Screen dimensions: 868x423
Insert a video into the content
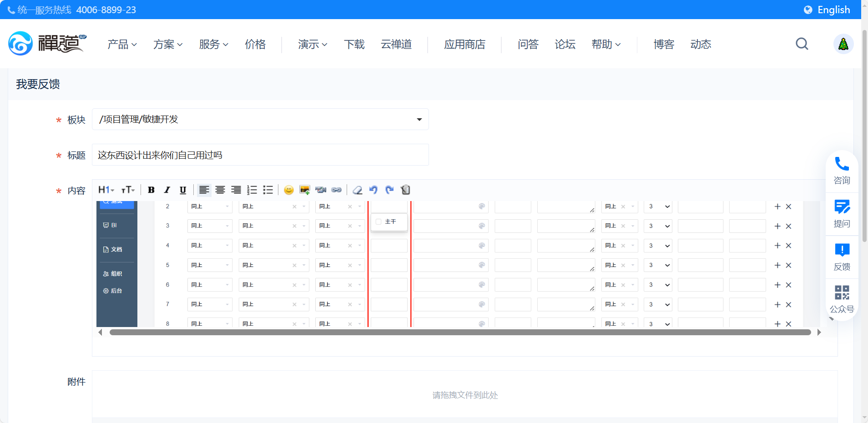click(321, 190)
